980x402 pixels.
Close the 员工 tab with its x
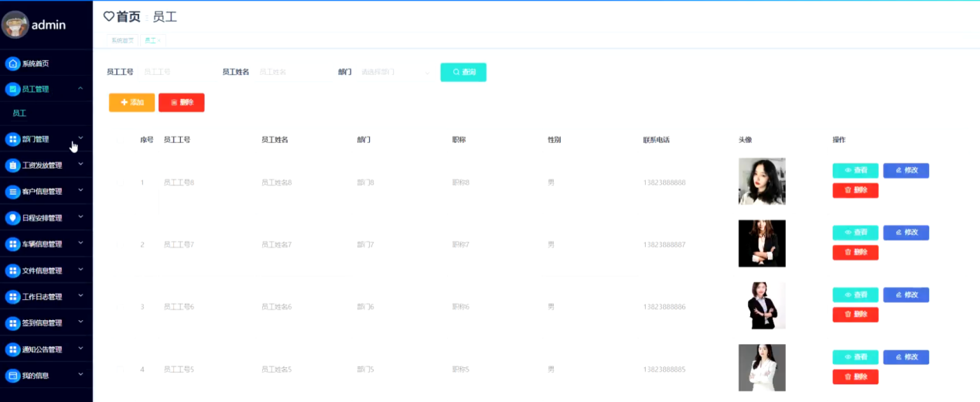(159, 39)
